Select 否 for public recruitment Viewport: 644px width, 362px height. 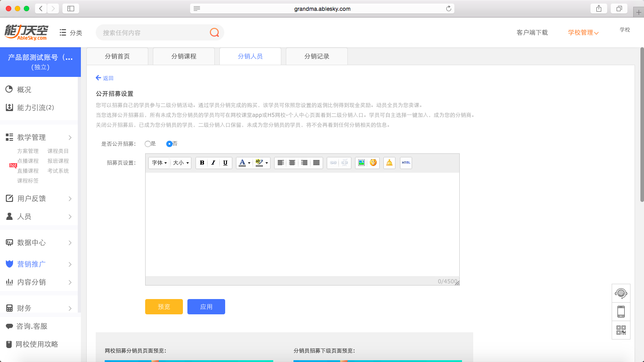pos(169,144)
